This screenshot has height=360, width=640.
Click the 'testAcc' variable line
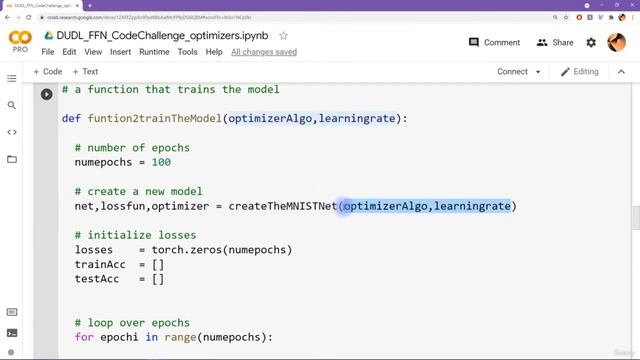coord(119,280)
